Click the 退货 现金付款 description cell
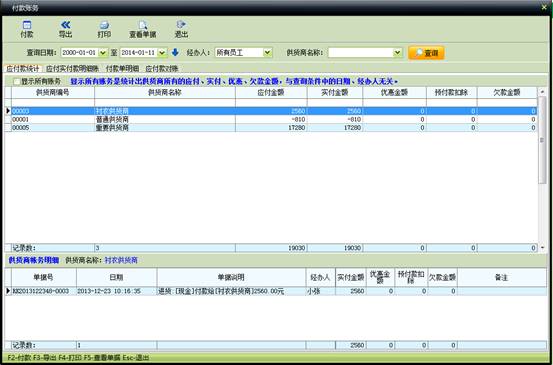This screenshot has height=365, width=553. [x=231, y=291]
